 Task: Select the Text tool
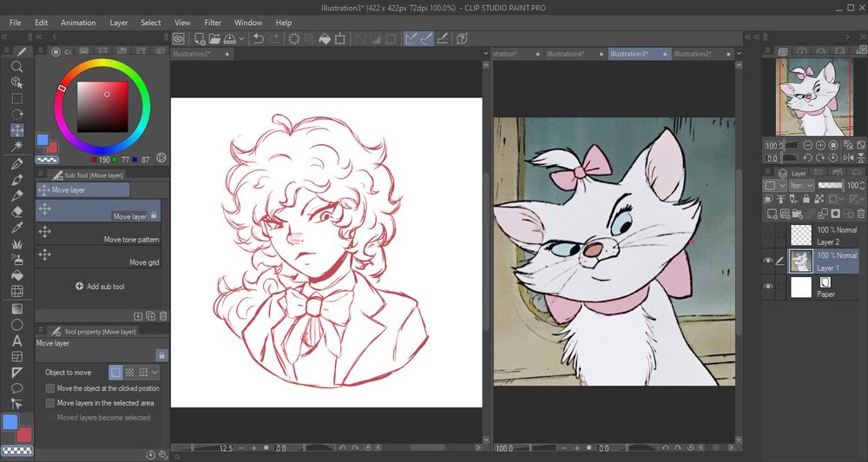(x=17, y=340)
